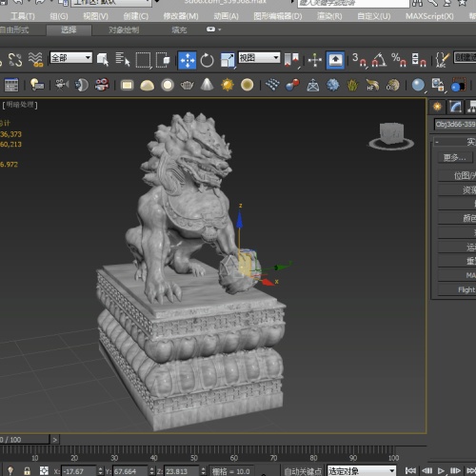This screenshot has height=476, width=476.
Task: Click the orange sun light icon
Action: pyautogui.click(x=228, y=85)
